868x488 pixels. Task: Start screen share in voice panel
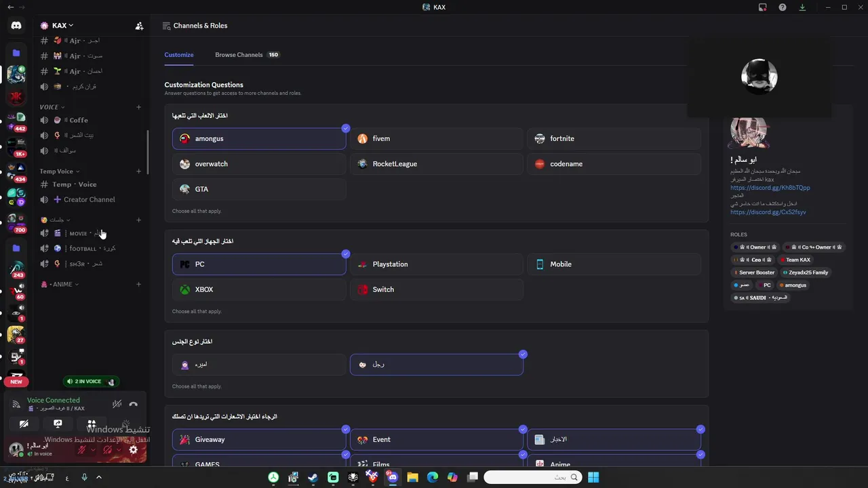pyautogui.click(x=58, y=424)
